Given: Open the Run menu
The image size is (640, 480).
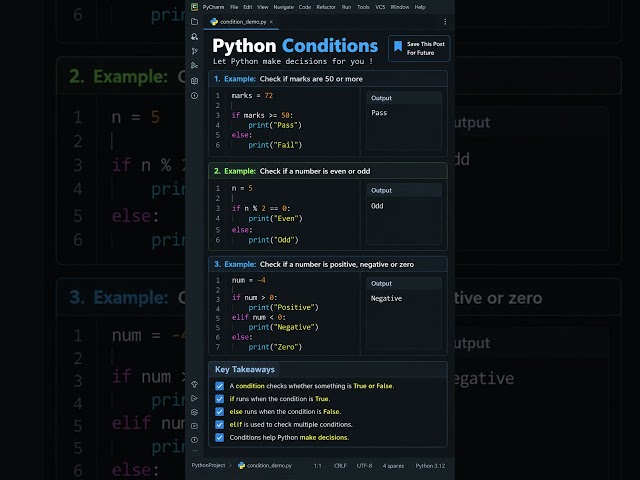Looking at the screenshot, I should tap(346, 7).
